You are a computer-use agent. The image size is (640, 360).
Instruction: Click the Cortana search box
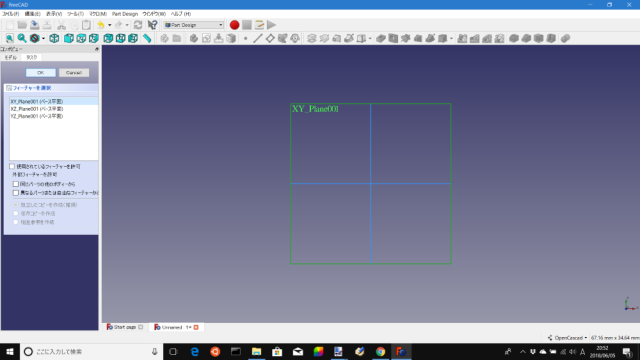(x=91, y=351)
